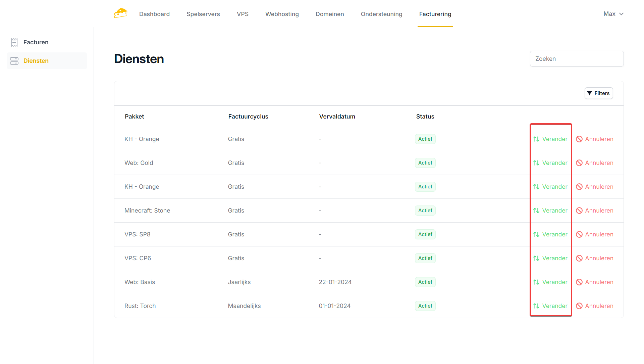Go to Ondersteuning in top navigation
This screenshot has height=364, width=644.
pyautogui.click(x=381, y=14)
